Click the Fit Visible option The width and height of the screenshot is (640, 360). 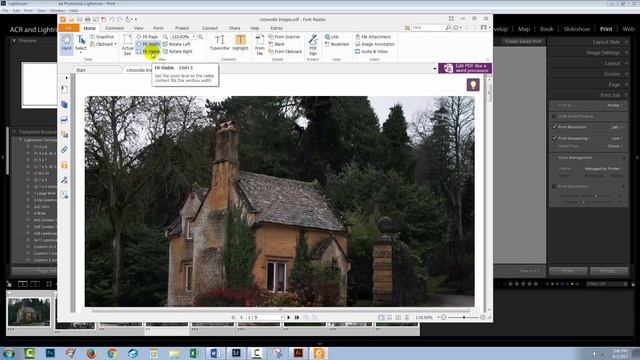point(148,51)
